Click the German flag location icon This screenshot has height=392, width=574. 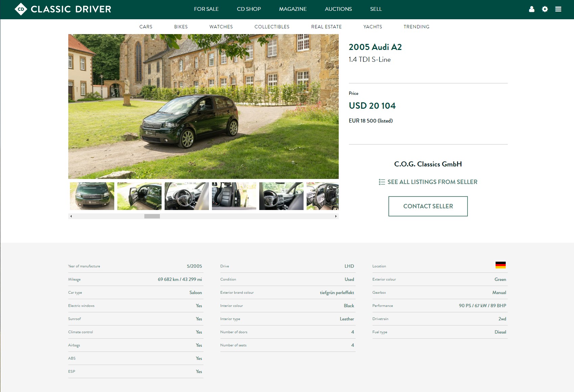(x=500, y=265)
